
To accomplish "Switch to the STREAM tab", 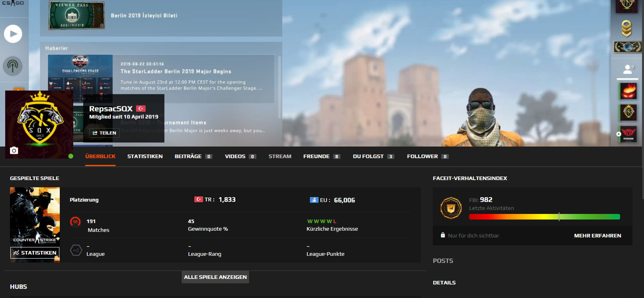I will pyautogui.click(x=280, y=157).
